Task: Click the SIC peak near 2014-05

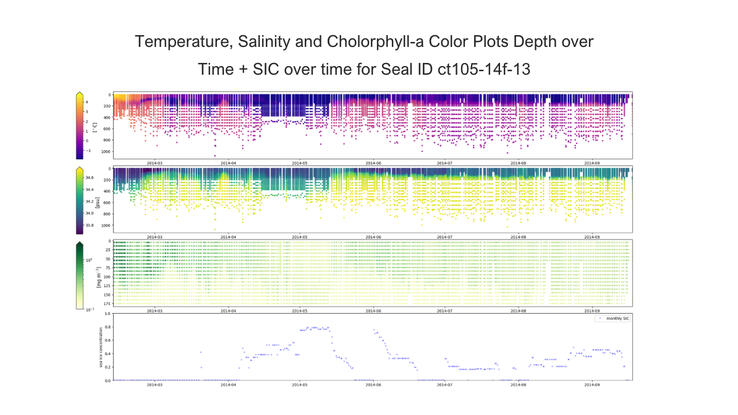Action: click(317, 328)
